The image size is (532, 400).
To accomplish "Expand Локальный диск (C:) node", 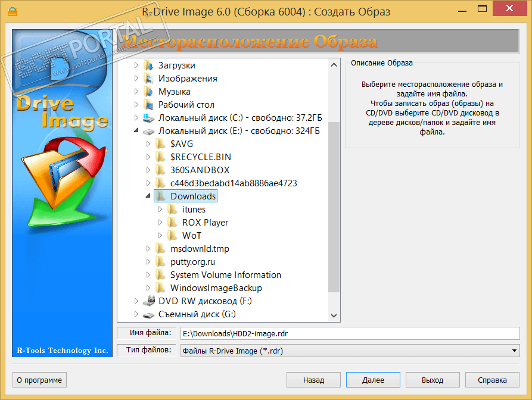I will 136,118.
